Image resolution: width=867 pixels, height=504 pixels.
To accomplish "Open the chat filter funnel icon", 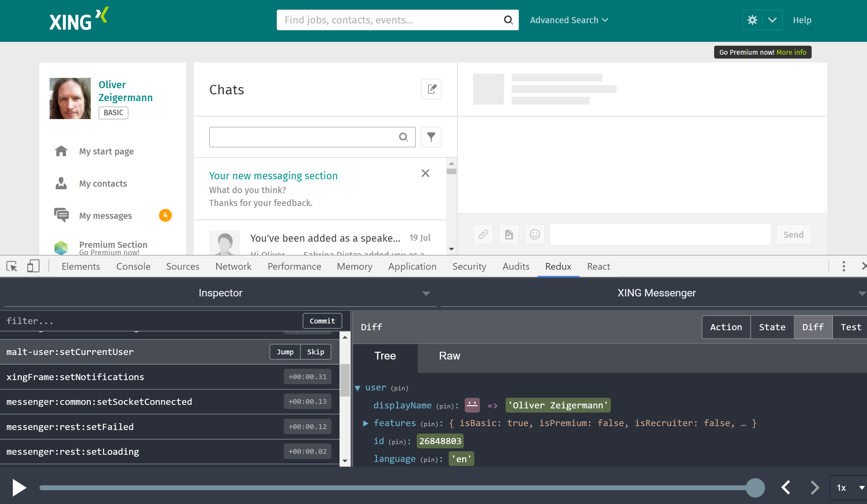I will (431, 137).
